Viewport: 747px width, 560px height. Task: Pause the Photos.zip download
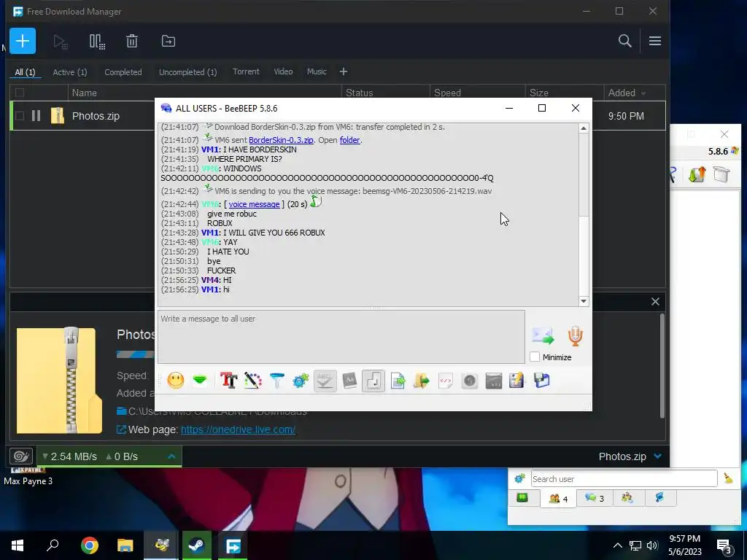(36, 116)
